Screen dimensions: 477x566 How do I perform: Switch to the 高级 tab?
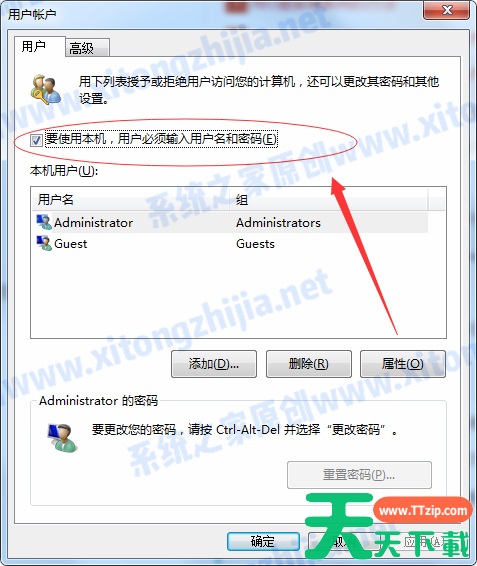tap(87, 48)
